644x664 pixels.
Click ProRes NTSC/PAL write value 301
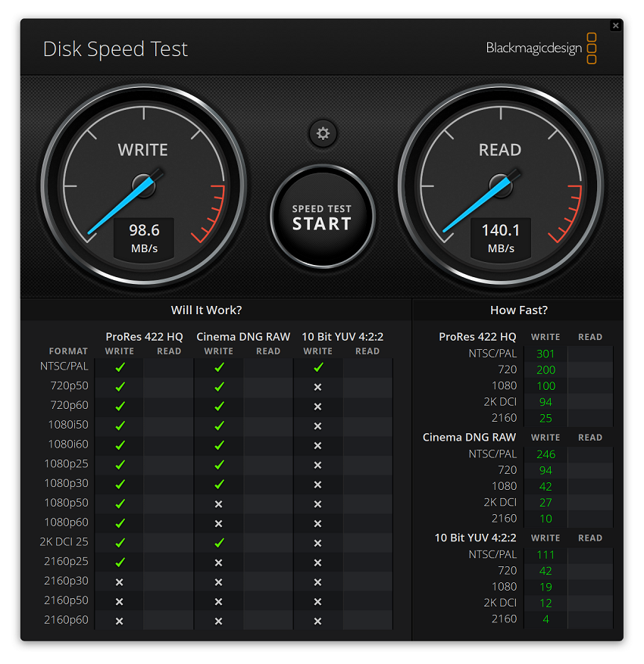click(x=546, y=354)
